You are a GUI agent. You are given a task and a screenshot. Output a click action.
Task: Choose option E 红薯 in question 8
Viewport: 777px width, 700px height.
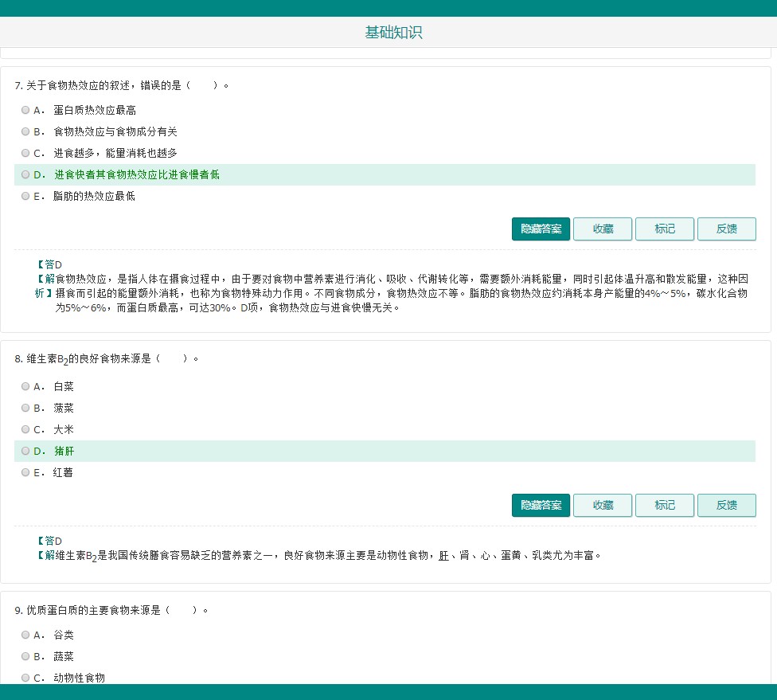[x=25, y=472]
